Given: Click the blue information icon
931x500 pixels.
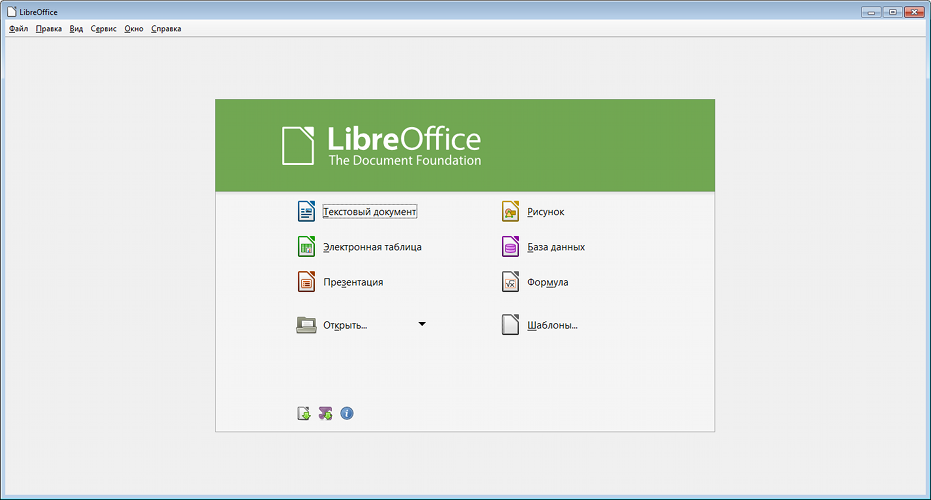Looking at the screenshot, I should (347, 413).
